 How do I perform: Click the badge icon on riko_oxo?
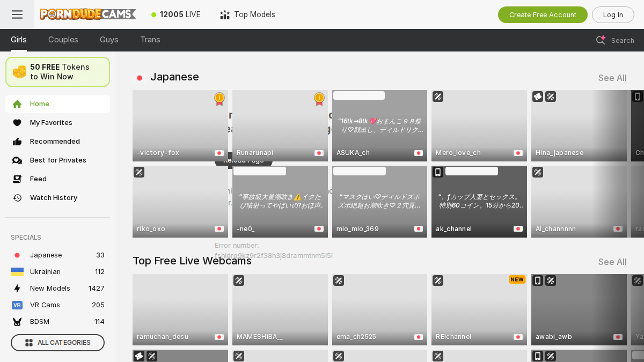[139, 172]
